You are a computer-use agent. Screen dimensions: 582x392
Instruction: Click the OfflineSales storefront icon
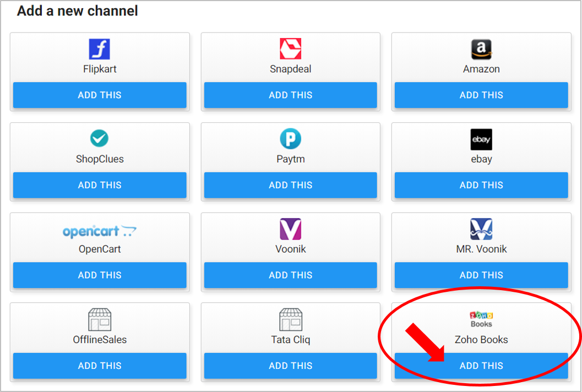pos(100,320)
